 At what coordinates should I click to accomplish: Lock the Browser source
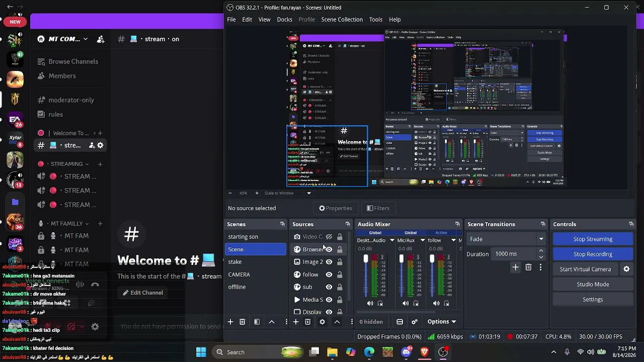(x=340, y=249)
